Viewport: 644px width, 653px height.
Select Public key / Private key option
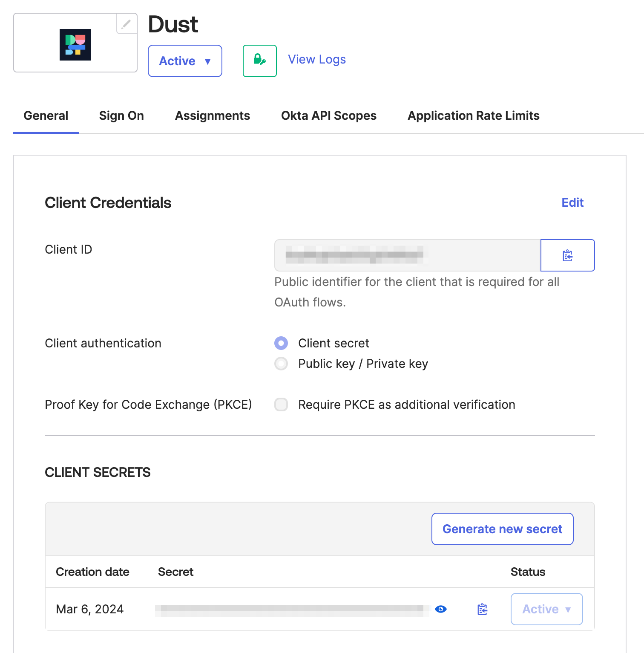[x=281, y=364]
